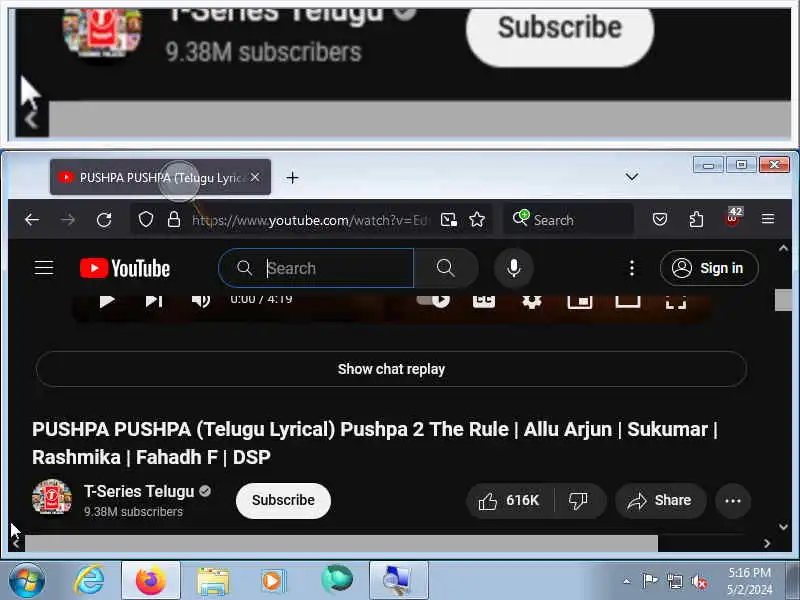Image resolution: width=800 pixels, height=600 pixels.
Task: Show hidden tray icons arrow
Action: (x=627, y=581)
